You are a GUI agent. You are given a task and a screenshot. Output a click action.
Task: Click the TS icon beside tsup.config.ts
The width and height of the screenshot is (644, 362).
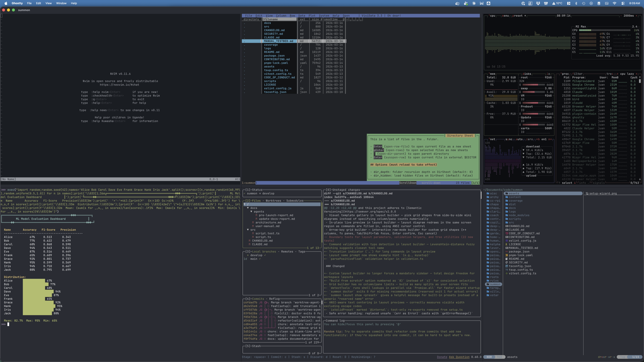pyautogui.click(x=507, y=269)
